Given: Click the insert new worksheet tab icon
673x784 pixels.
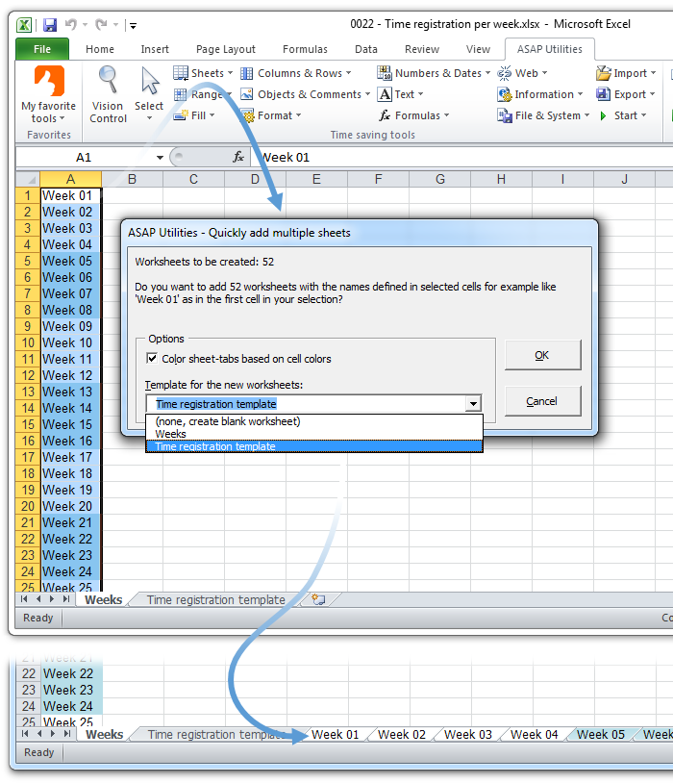Looking at the screenshot, I should (x=318, y=599).
